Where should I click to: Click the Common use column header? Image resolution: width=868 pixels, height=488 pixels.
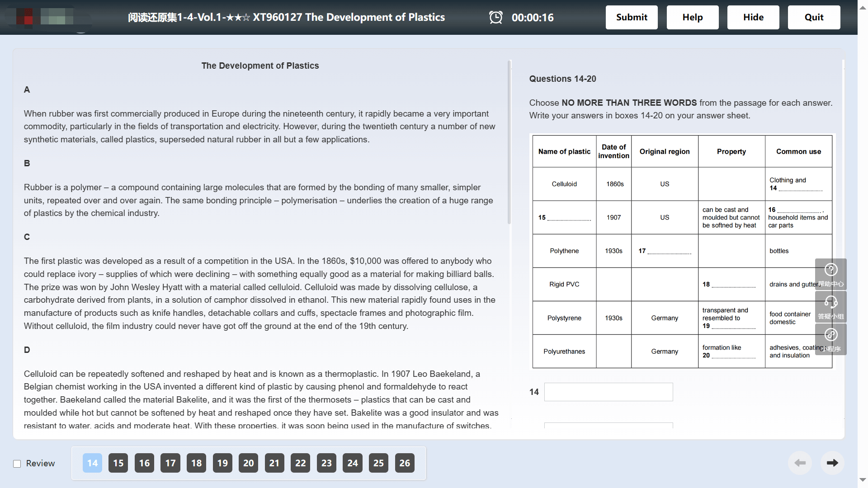[x=798, y=151]
